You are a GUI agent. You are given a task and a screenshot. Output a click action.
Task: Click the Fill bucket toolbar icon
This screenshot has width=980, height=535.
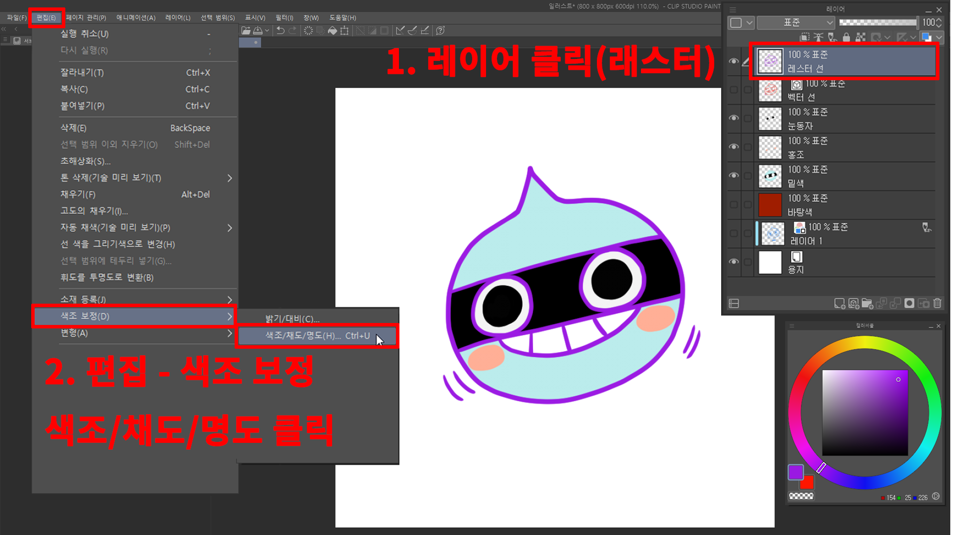pyautogui.click(x=333, y=31)
